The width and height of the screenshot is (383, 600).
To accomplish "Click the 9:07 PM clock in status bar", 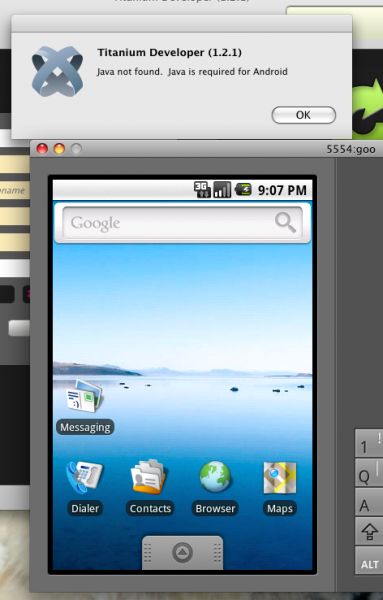I will pos(282,190).
